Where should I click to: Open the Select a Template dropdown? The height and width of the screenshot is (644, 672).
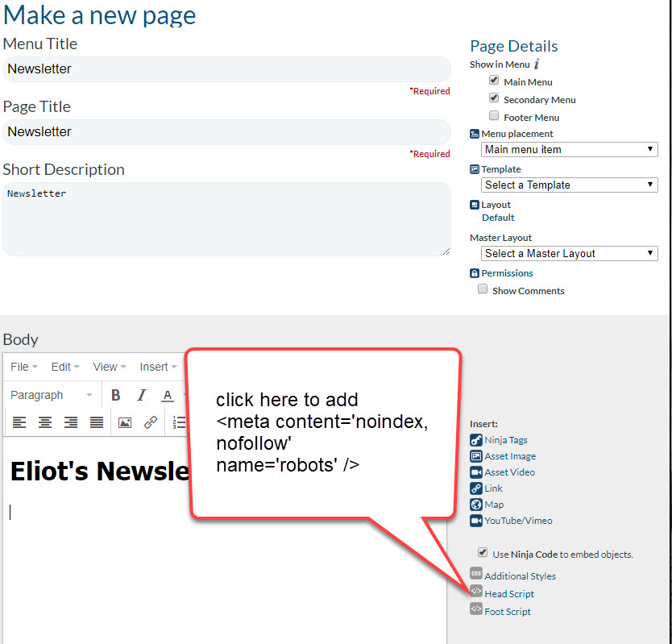pyautogui.click(x=570, y=185)
